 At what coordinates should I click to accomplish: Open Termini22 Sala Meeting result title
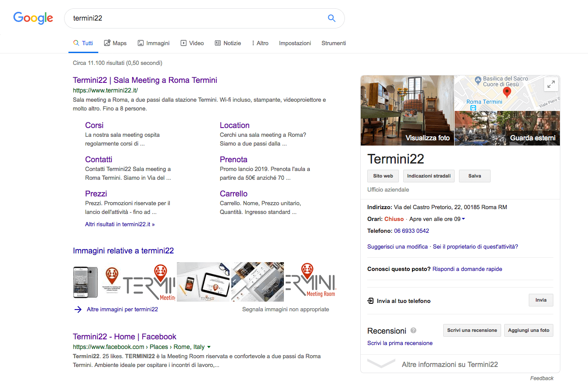(x=145, y=80)
